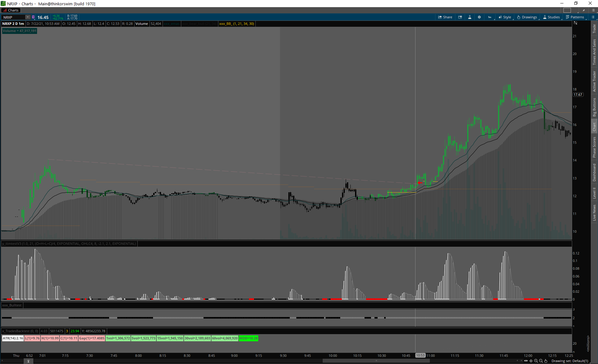The image size is (598, 364).
Task: Open the Studies menu
Action: pos(552,17)
